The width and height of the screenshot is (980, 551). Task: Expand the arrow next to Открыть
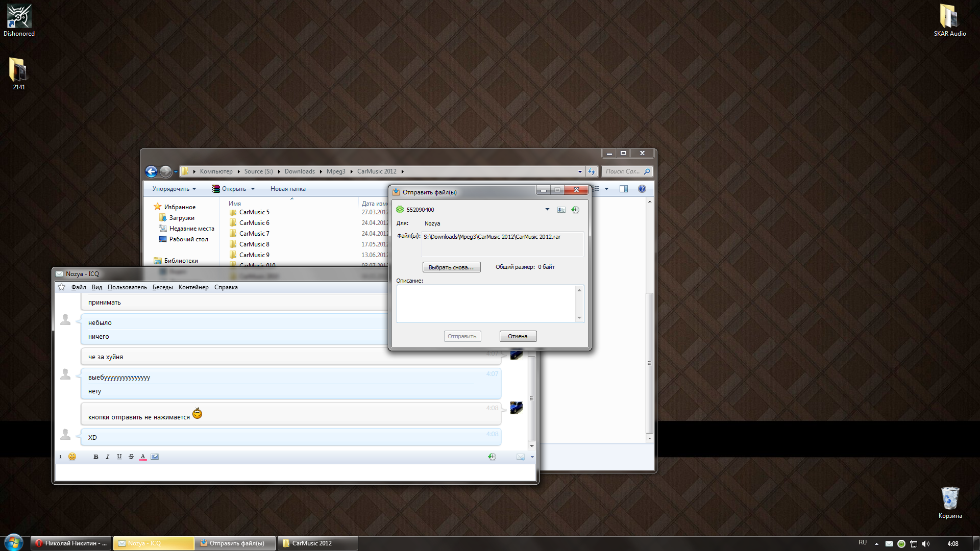pos(253,189)
